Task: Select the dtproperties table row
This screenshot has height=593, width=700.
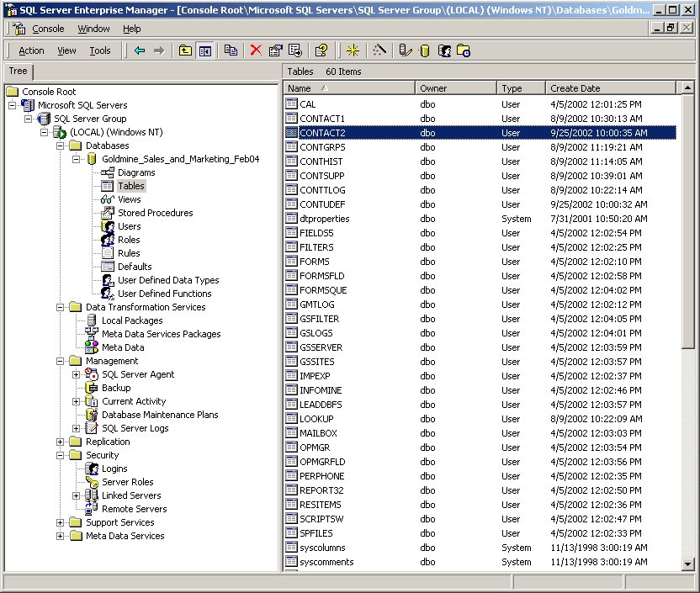Action: pyautogui.click(x=480, y=219)
